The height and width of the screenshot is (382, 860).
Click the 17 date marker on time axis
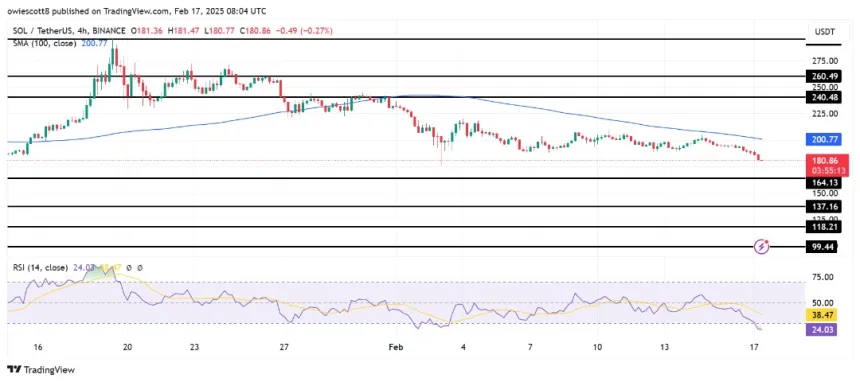coord(755,347)
